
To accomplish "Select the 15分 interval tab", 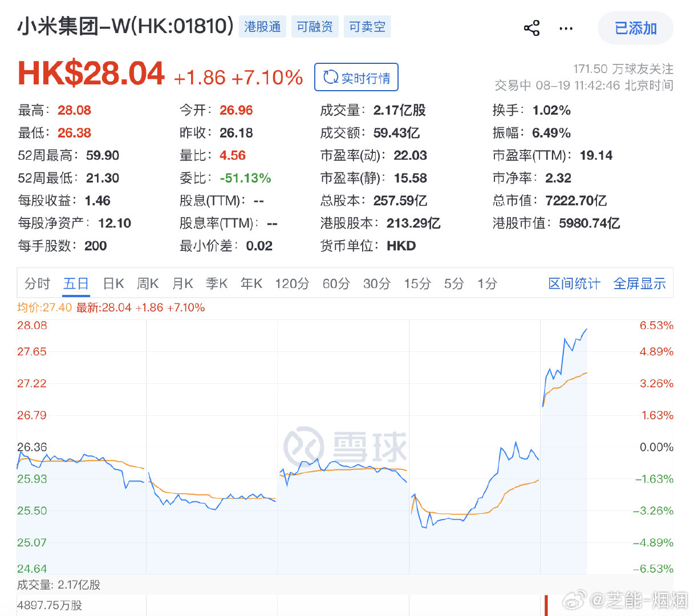I will click(x=417, y=283).
